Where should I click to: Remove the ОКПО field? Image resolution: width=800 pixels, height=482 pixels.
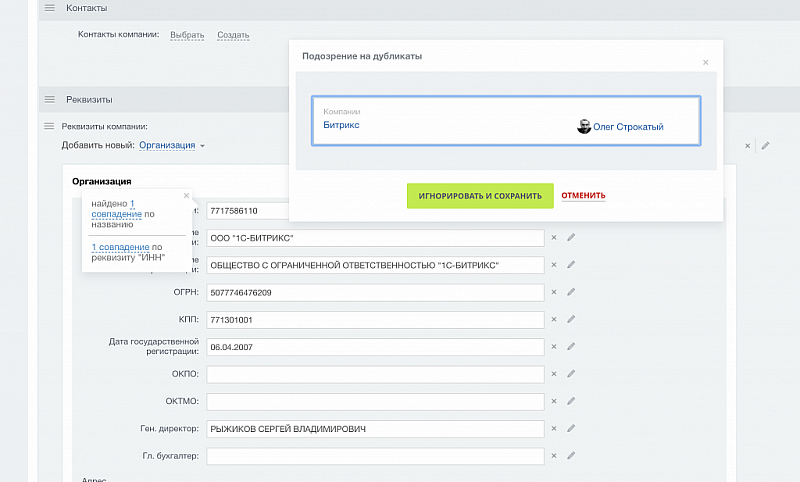tap(554, 374)
